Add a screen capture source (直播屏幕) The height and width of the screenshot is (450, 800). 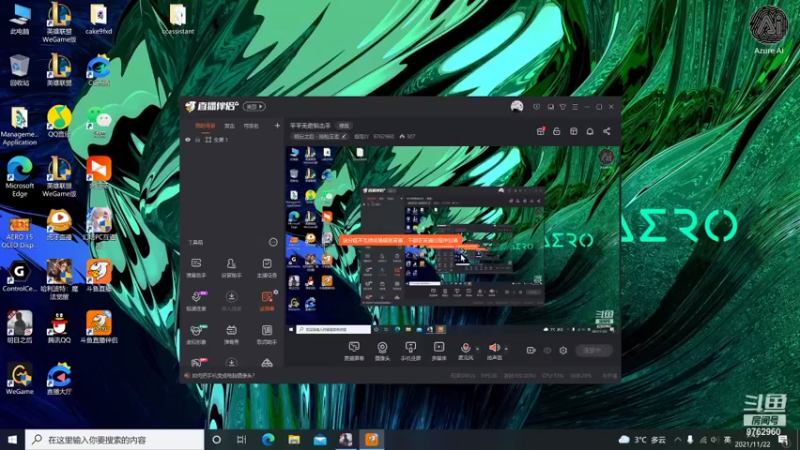354,351
